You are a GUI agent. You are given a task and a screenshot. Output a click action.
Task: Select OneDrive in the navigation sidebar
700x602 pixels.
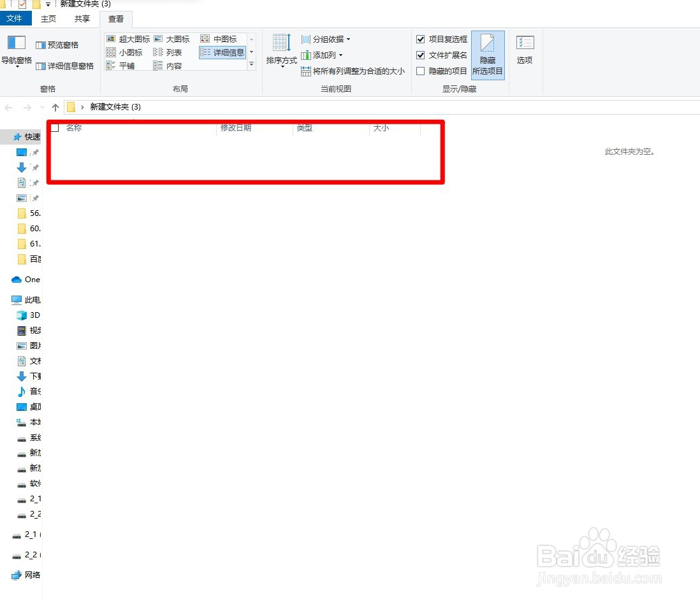click(26, 279)
